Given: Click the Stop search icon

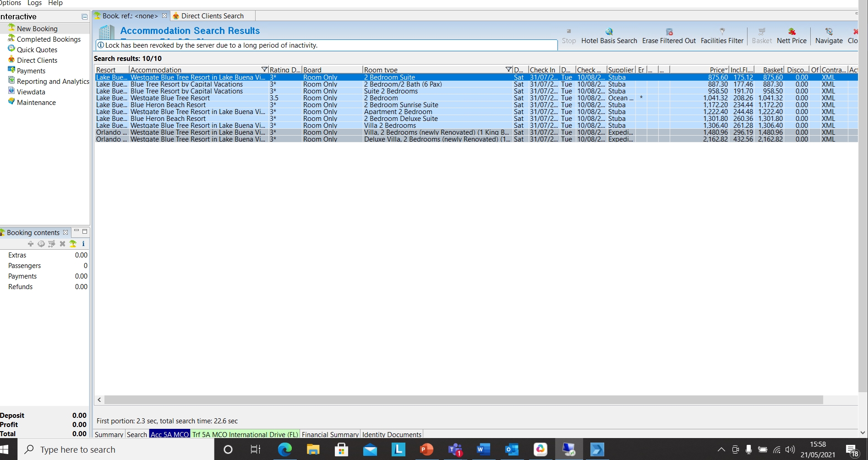Looking at the screenshot, I should pyautogui.click(x=569, y=32).
